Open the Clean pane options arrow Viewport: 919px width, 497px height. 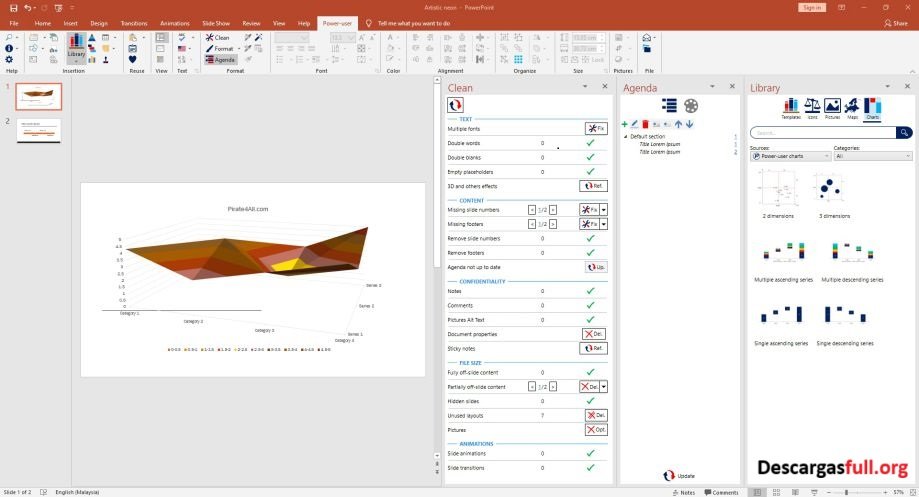(585, 86)
